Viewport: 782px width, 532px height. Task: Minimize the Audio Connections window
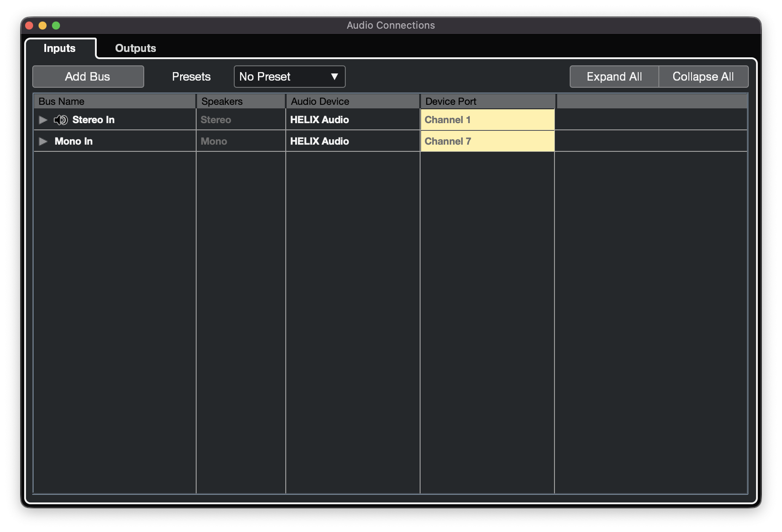(43, 26)
